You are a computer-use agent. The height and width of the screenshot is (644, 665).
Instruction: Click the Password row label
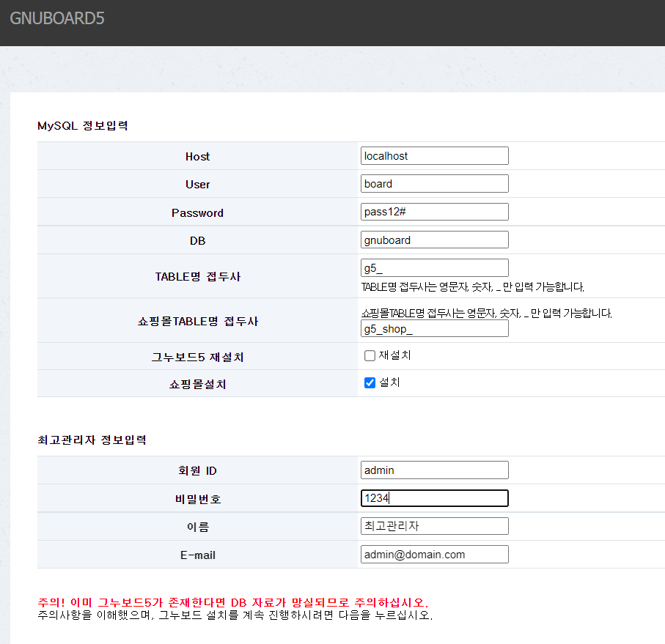(198, 213)
